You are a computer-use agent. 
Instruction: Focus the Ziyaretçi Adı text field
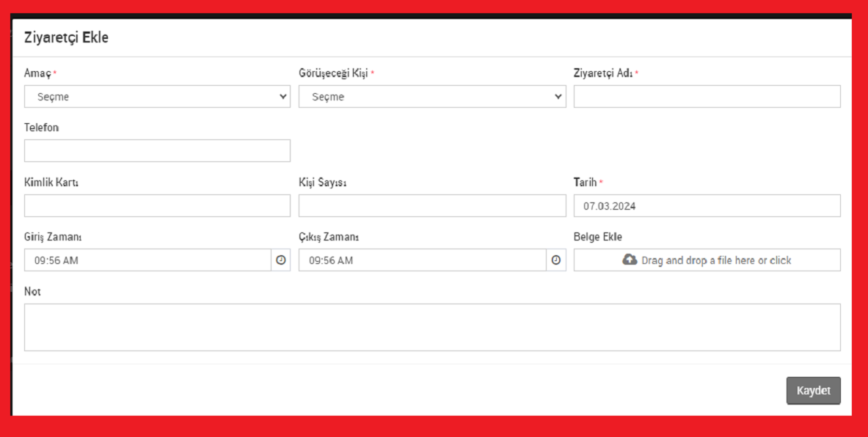coord(707,97)
